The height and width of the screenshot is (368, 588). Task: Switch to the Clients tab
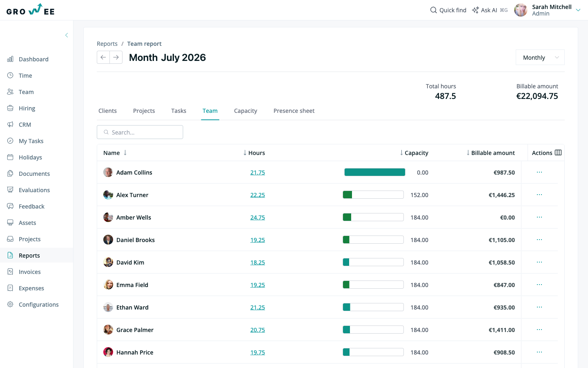107,111
